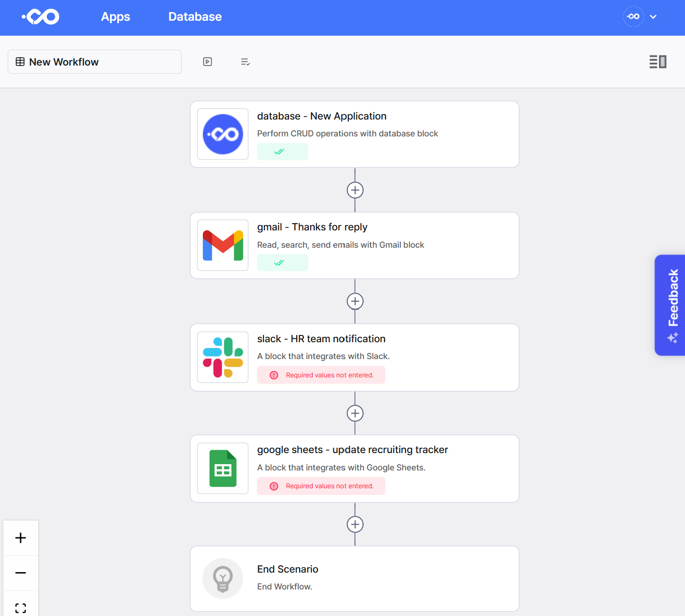Fit the canvas to screen icon
This screenshot has height=616, width=685.
coord(21,607)
